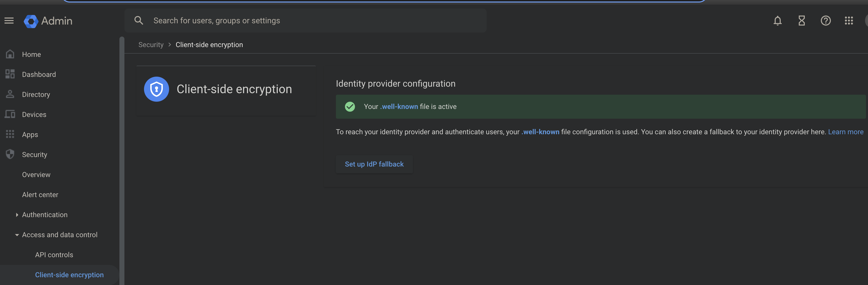Click the Google Admin logo
The height and width of the screenshot is (285, 868).
[48, 21]
